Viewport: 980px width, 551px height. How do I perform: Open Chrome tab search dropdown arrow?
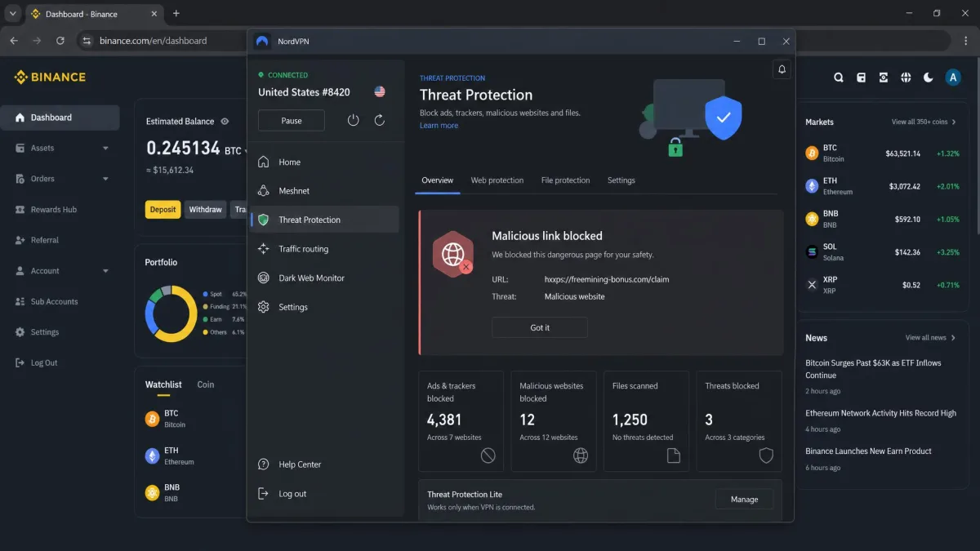[12, 14]
